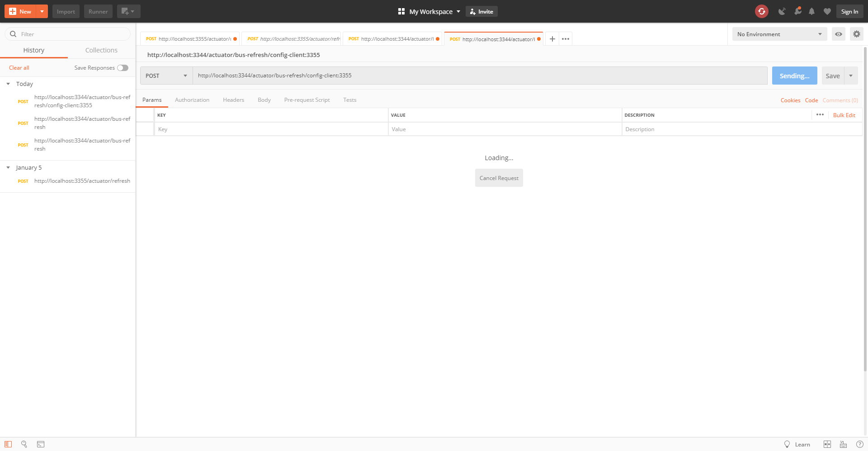The width and height of the screenshot is (868, 451).
Task: Select the Body tab
Action: (x=264, y=100)
